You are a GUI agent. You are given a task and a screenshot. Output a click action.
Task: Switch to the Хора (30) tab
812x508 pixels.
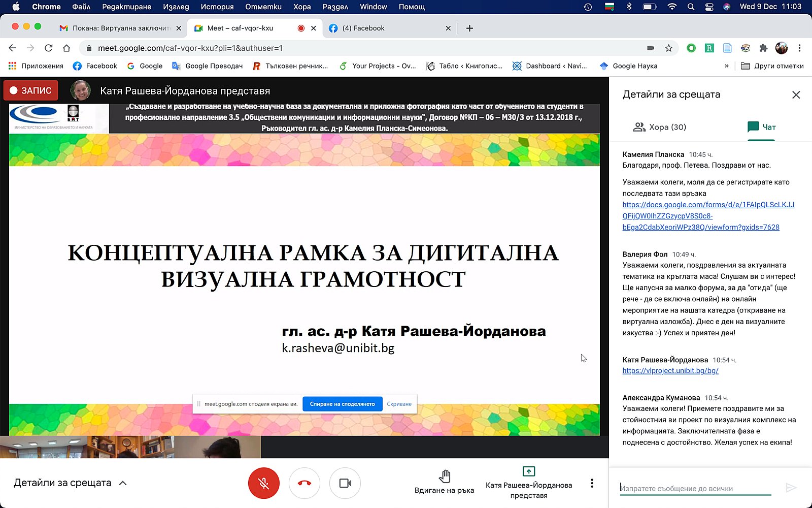pyautogui.click(x=659, y=127)
